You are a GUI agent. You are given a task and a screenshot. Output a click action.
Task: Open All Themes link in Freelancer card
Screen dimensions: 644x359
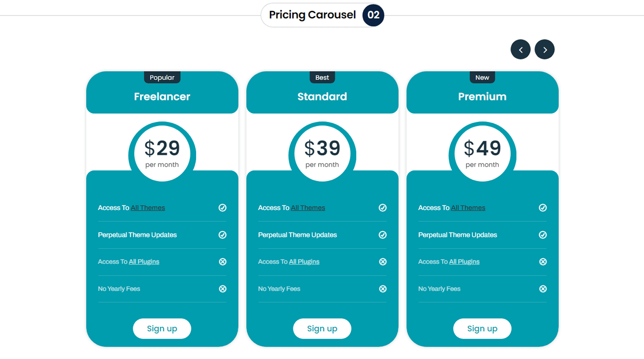pos(148,208)
